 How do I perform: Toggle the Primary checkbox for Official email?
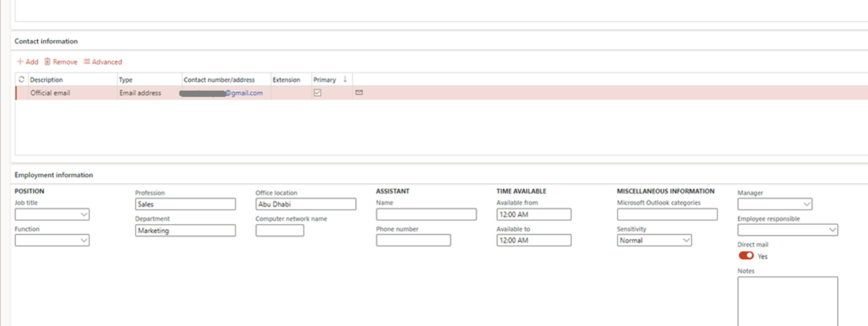click(318, 93)
